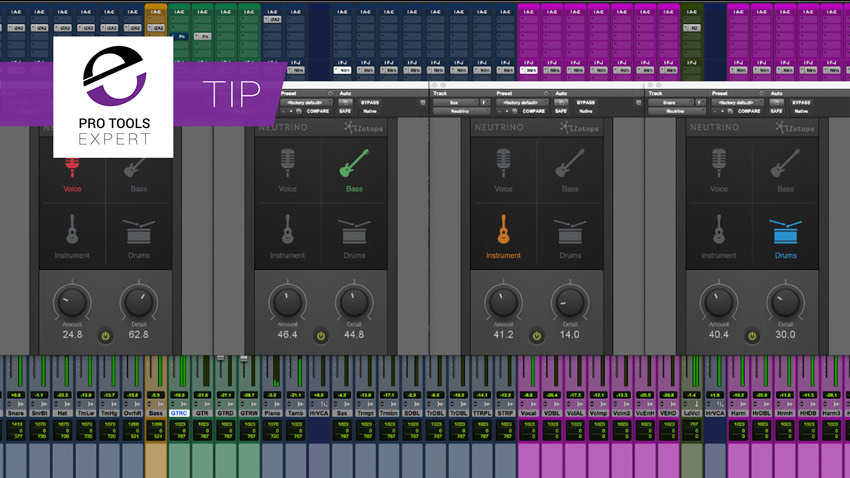The height and width of the screenshot is (478, 850).
Task: Select Bass icon in the Sax track Neutrino
Action: [570, 163]
